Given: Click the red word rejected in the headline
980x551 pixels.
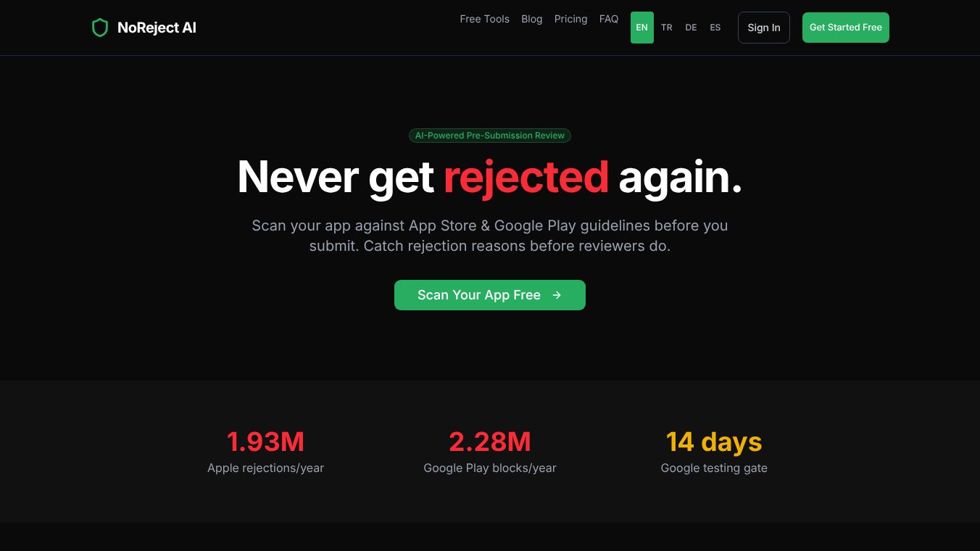Looking at the screenshot, I should tap(526, 176).
